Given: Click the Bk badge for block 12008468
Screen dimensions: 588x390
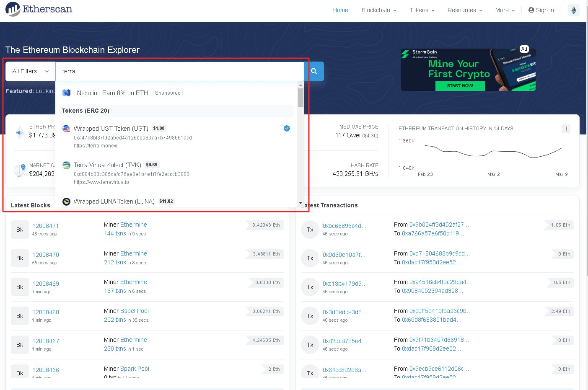Looking at the screenshot, I should 20,316.
